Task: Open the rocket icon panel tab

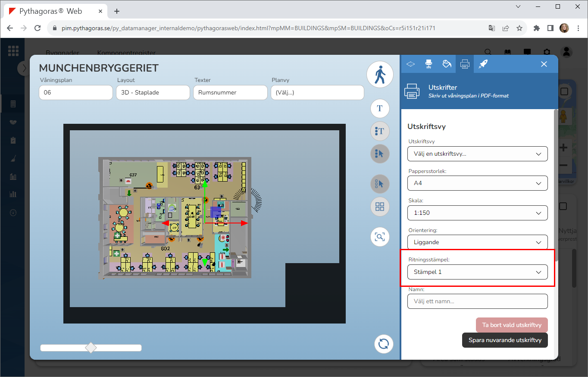Action: [x=483, y=64]
